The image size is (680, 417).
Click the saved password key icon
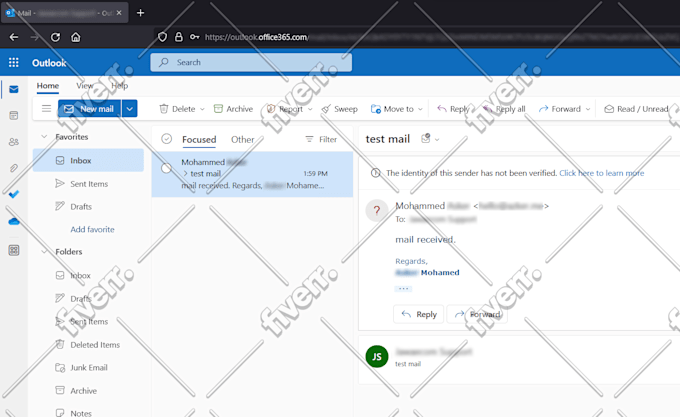[195, 37]
